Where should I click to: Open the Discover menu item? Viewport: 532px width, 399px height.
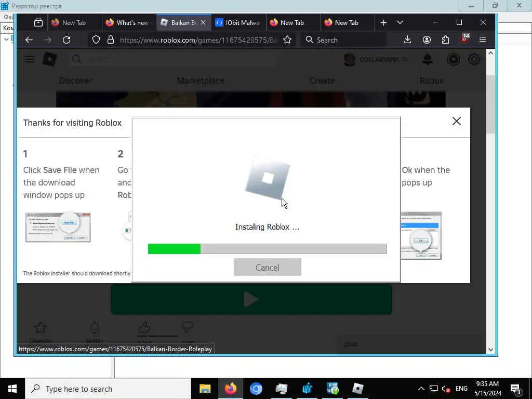pos(76,81)
